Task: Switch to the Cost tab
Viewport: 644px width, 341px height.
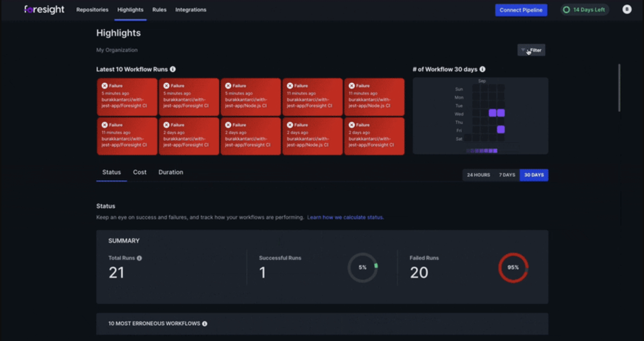Action: (x=140, y=172)
